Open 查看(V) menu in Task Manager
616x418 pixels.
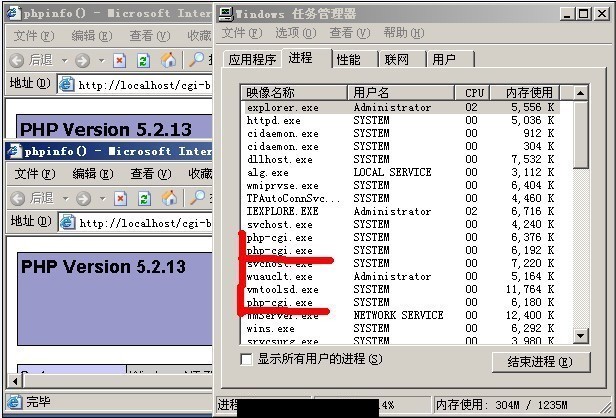pos(350,33)
